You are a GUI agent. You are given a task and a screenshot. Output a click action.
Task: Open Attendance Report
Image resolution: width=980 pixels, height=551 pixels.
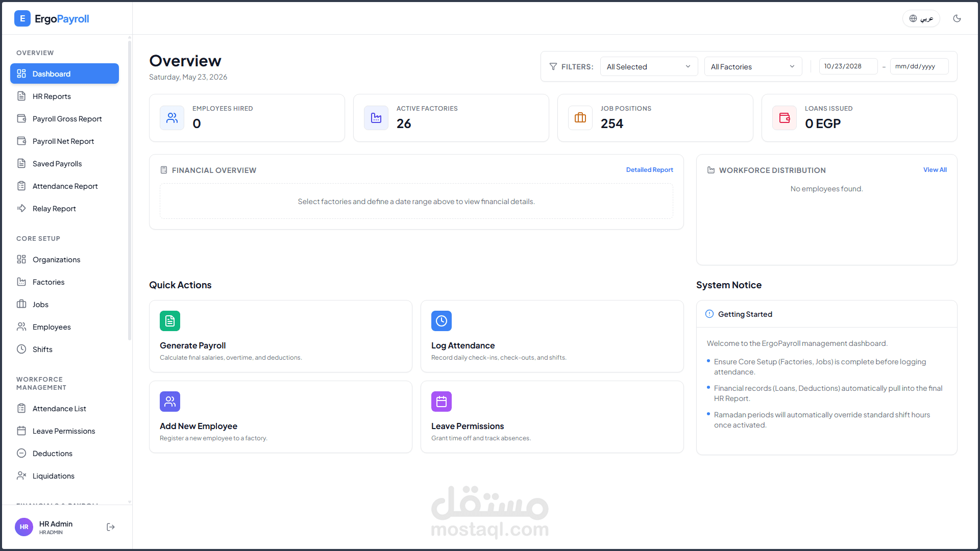(x=64, y=186)
